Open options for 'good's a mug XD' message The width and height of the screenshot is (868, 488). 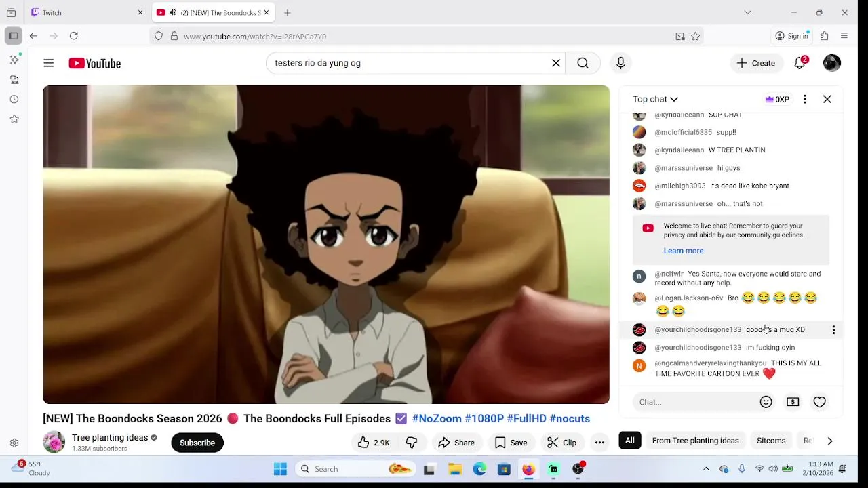833,330
